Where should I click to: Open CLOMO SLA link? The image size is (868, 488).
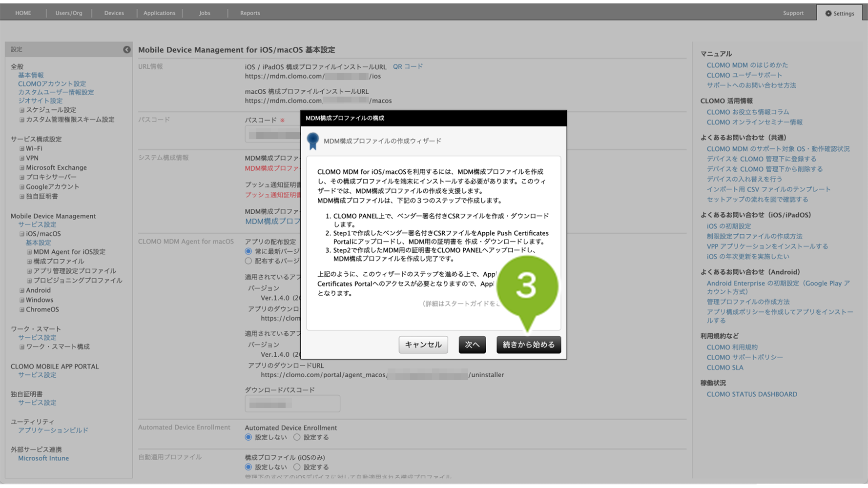tap(725, 368)
